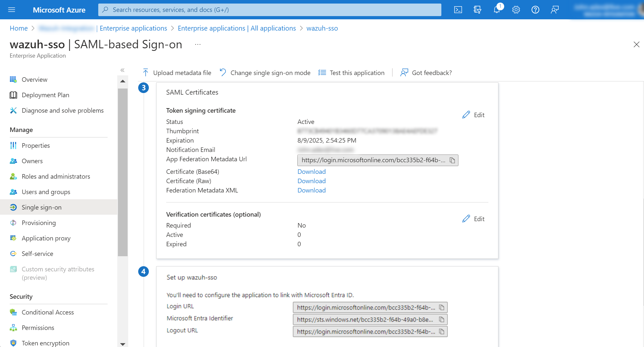The width and height of the screenshot is (644, 347).
Task: Click Change single sign-on mode
Action: 265,73
